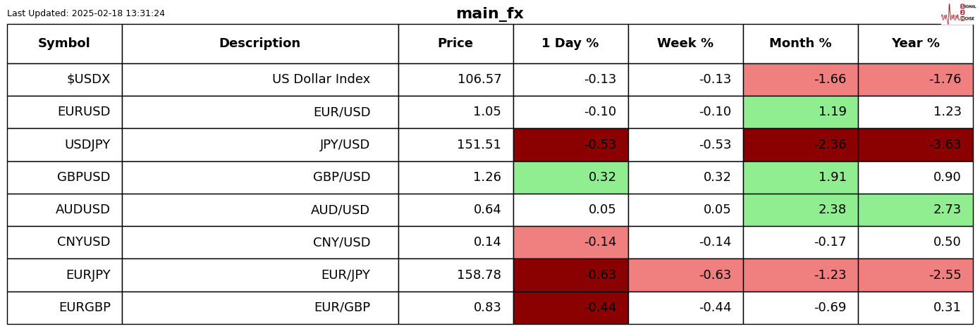The height and width of the screenshot is (331, 980).
Task: Click the green GBPUSD 1 Day % cell
Action: 570,177
